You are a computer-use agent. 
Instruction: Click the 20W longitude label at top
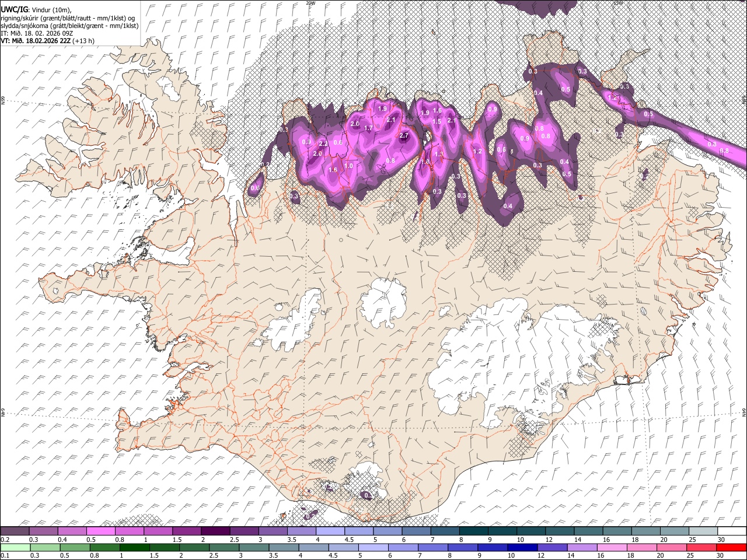click(x=310, y=3)
